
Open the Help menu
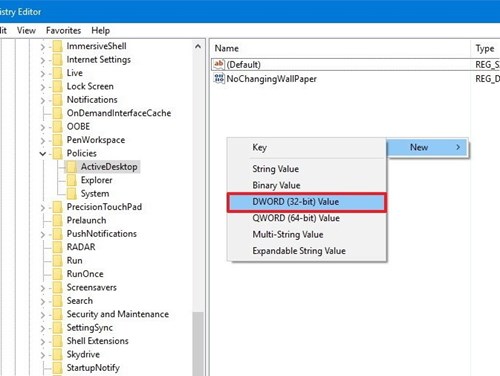point(100,31)
